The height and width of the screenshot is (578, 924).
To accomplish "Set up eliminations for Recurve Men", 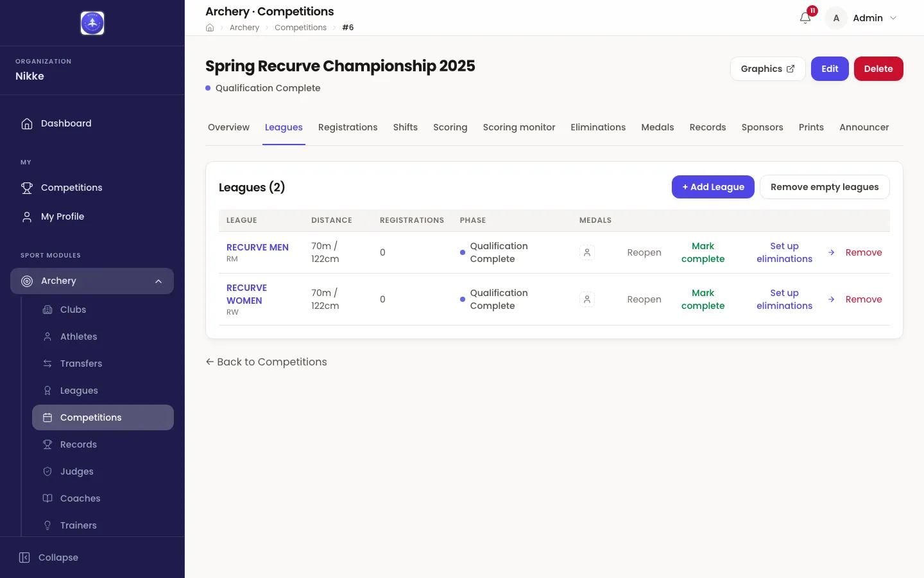I will pos(784,252).
